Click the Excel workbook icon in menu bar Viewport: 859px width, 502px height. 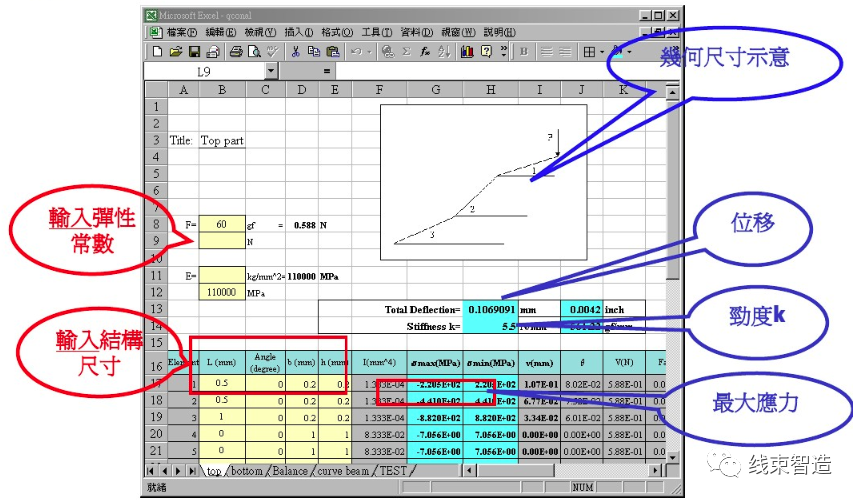[156, 32]
